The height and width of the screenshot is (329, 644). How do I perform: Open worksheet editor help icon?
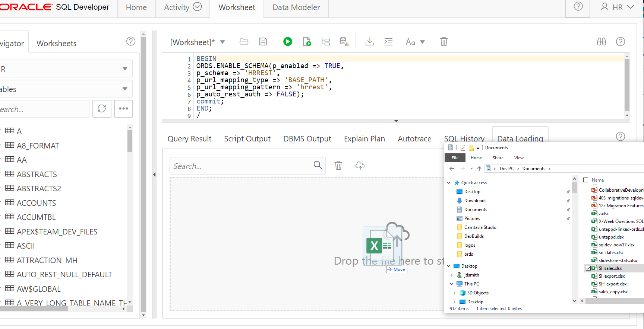pyautogui.click(x=621, y=42)
